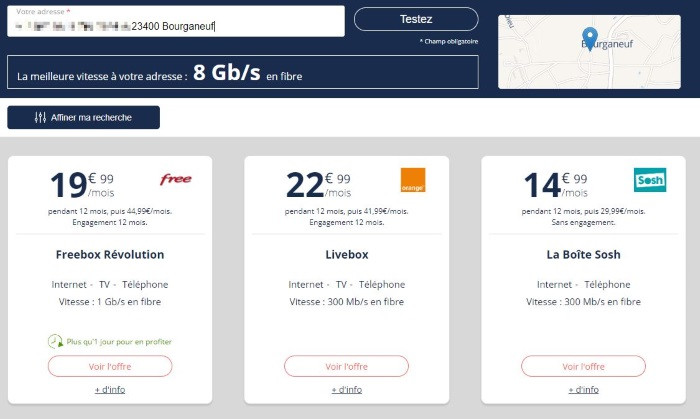The image size is (700, 419).
Task: Focus the Votre adresse input field
Action: click(x=176, y=21)
